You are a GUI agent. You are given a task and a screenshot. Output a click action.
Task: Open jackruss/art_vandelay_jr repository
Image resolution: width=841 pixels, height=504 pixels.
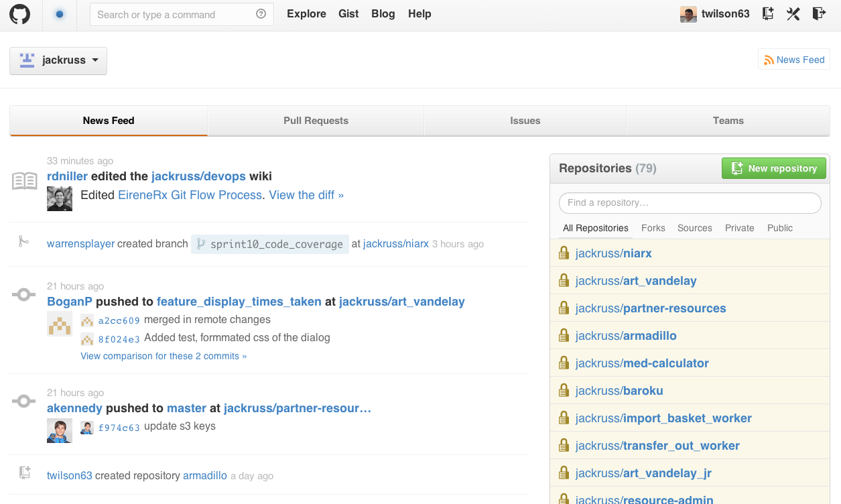643,473
